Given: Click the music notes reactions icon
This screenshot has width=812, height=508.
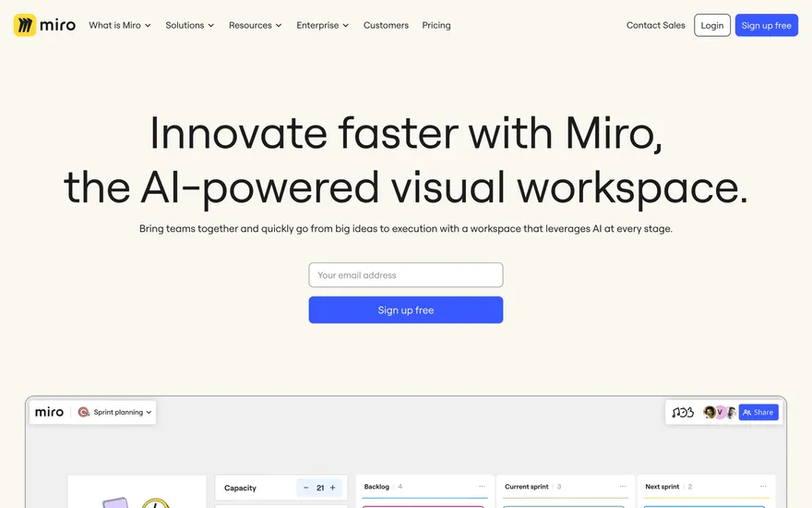Looking at the screenshot, I should 683,412.
